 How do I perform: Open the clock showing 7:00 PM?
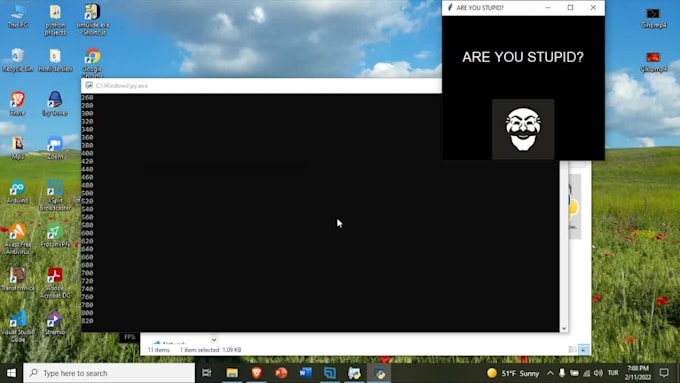[638, 373]
